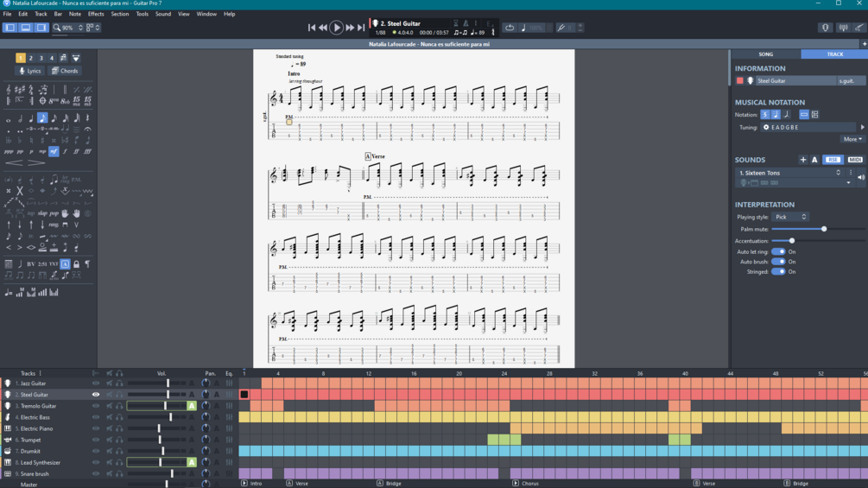
Task: Toggle Stringed switch
Action: pyautogui.click(x=778, y=271)
